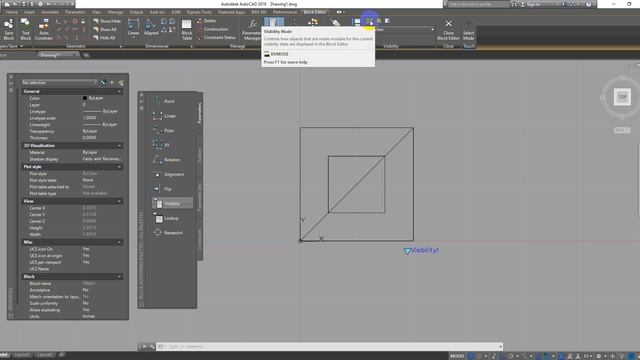The width and height of the screenshot is (640, 360).
Task: Click the Quick Select icon in Properties
Action: click(121, 82)
